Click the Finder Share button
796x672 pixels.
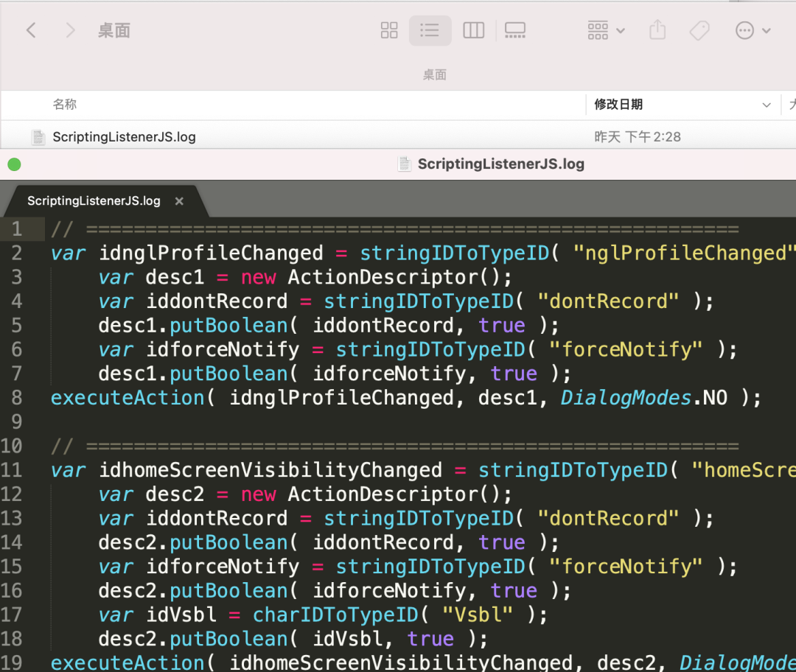657,30
